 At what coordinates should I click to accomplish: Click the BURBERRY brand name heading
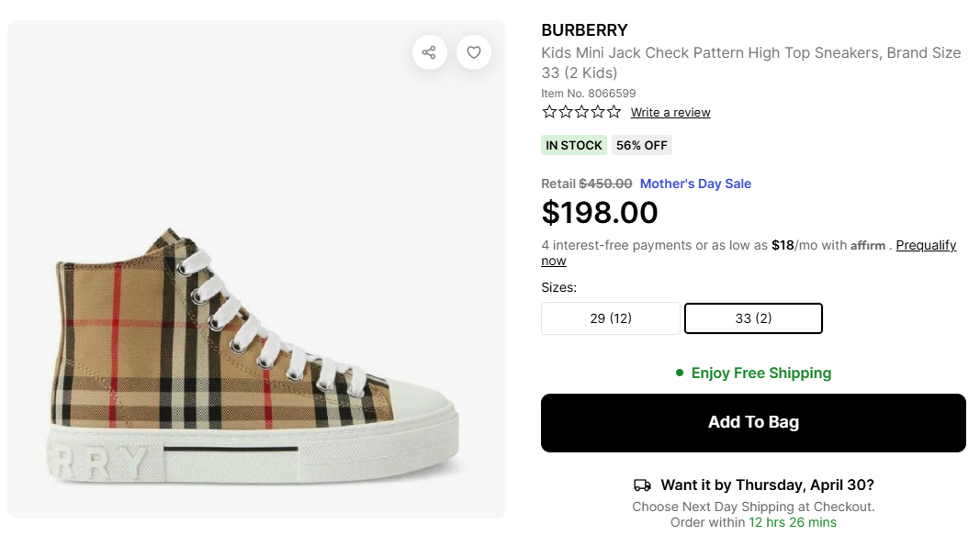tap(584, 30)
